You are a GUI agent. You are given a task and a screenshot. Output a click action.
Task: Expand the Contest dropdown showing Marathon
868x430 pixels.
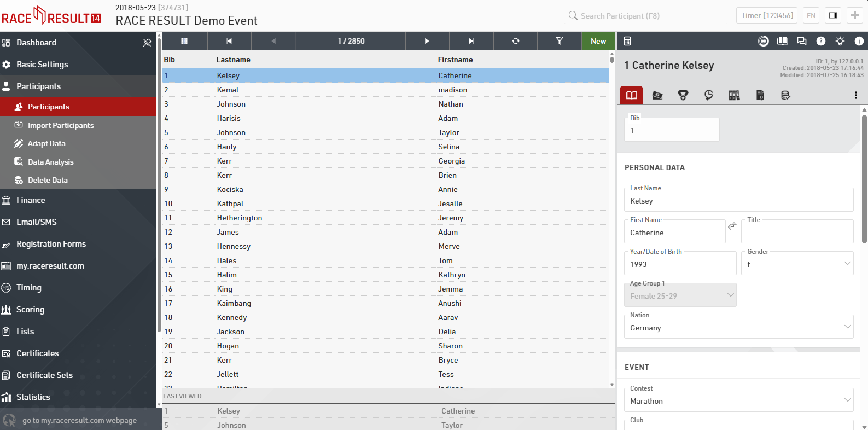847,400
